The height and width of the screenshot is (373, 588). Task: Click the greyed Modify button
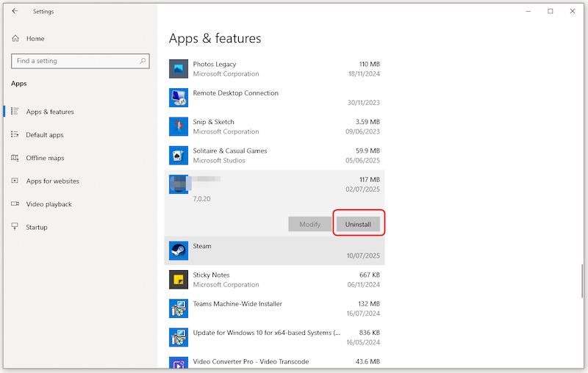(309, 224)
